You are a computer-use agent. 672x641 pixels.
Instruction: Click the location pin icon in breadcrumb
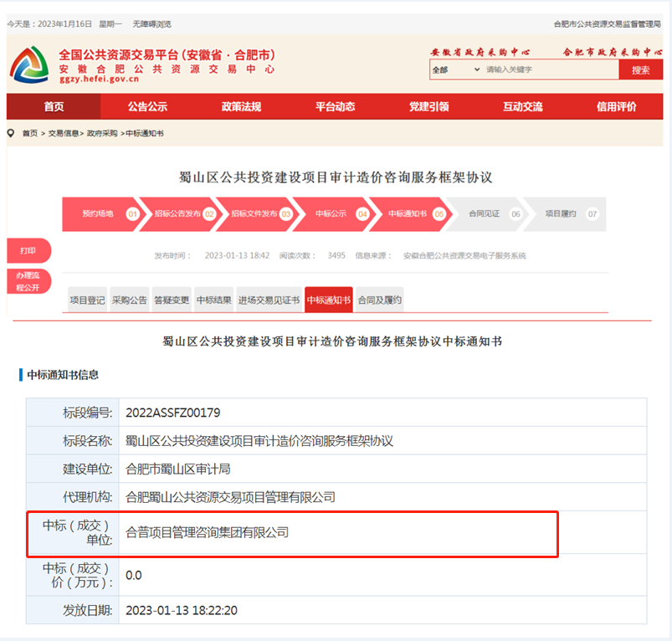click(x=11, y=133)
